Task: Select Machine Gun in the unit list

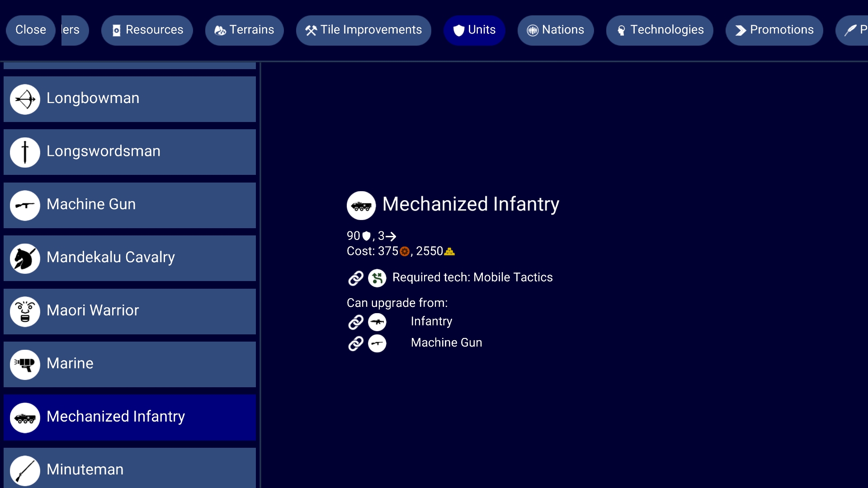Action: click(x=129, y=205)
